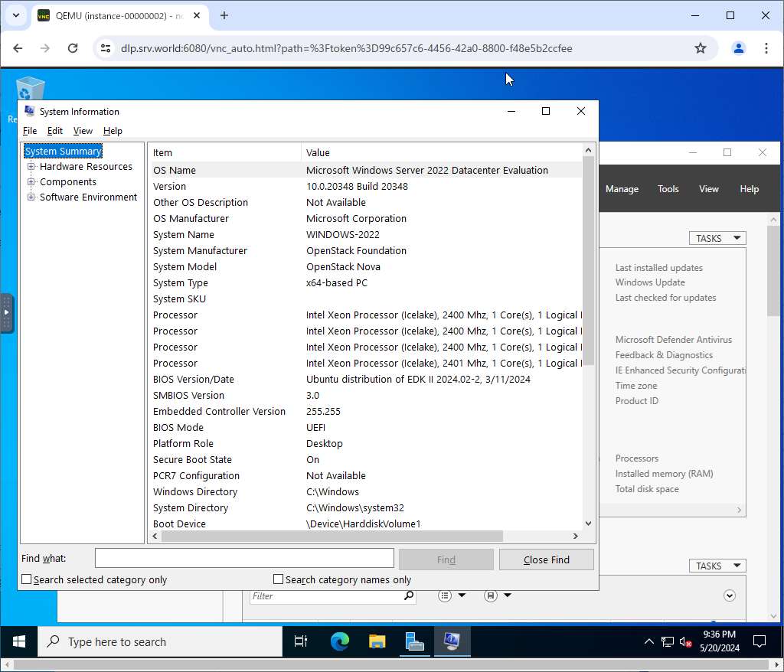Expand Software Environment tree node
784x672 pixels.
pos(31,197)
